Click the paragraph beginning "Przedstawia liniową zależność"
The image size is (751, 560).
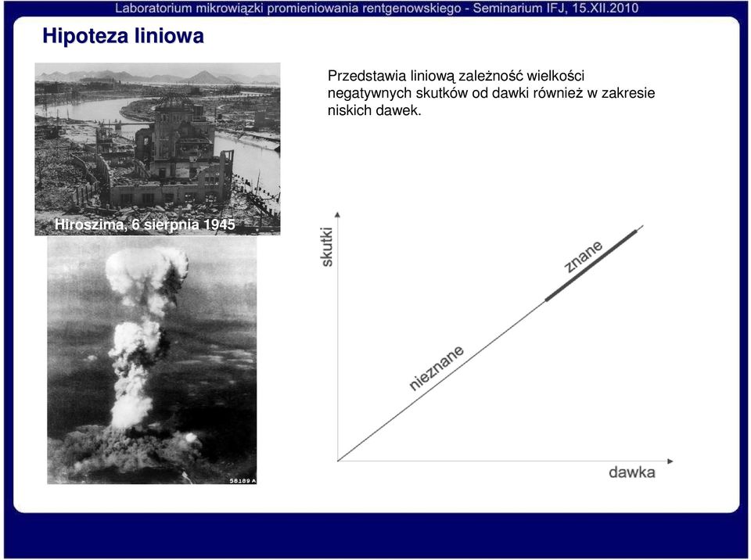pos(491,93)
